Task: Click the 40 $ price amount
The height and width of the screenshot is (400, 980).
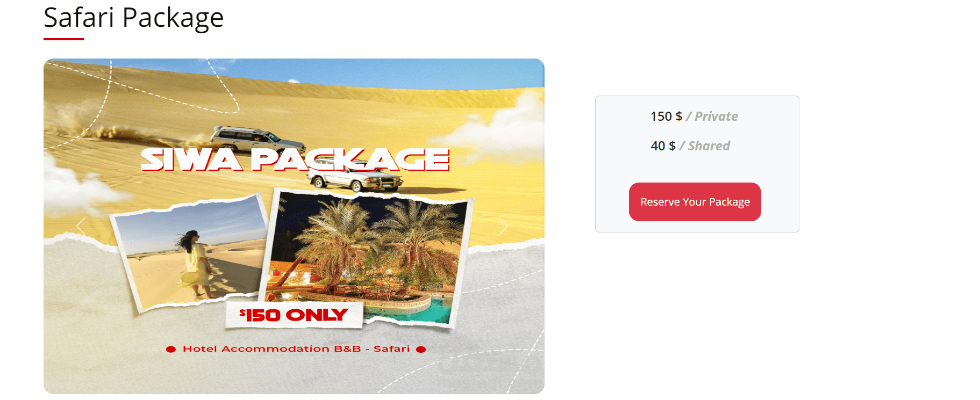Action: click(x=663, y=146)
